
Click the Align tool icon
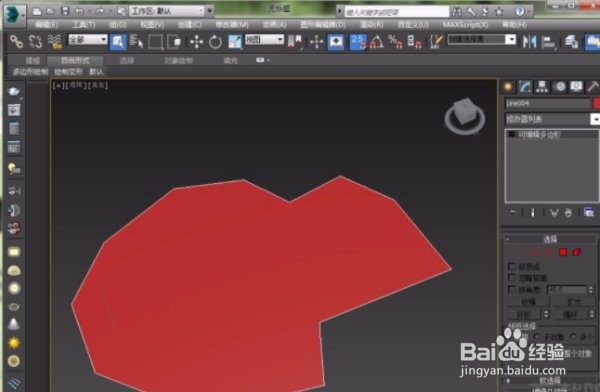click(x=548, y=42)
